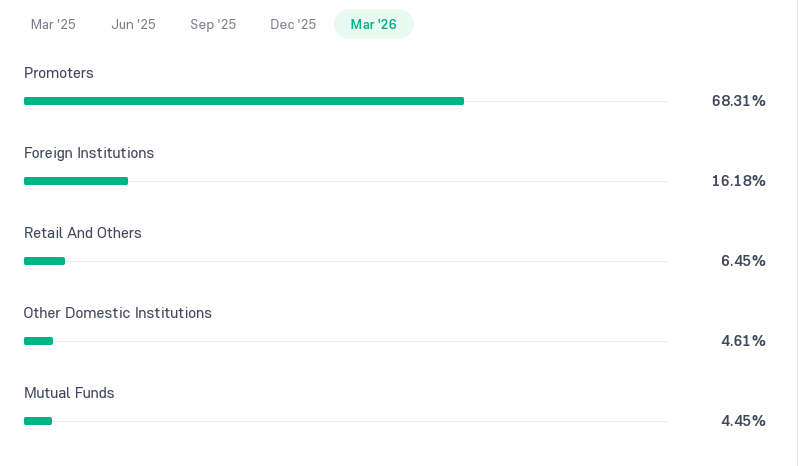Image resolution: width=800 pixels, height=466 pixels.
Task: Select the Mar '25 tab
Action: click(x=53, y=24)
